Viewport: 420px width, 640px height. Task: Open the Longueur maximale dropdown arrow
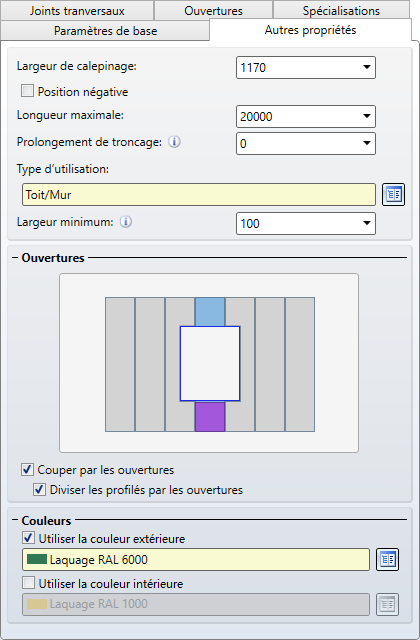click(367, 116)
